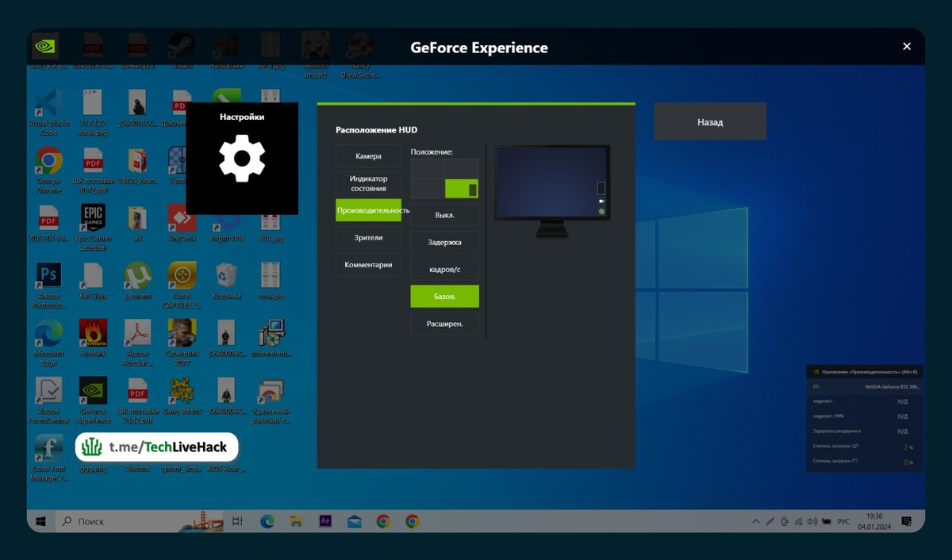Screen dimensions: 952x560
Task: Show hidden system tray icons
Action: point(755,521)
